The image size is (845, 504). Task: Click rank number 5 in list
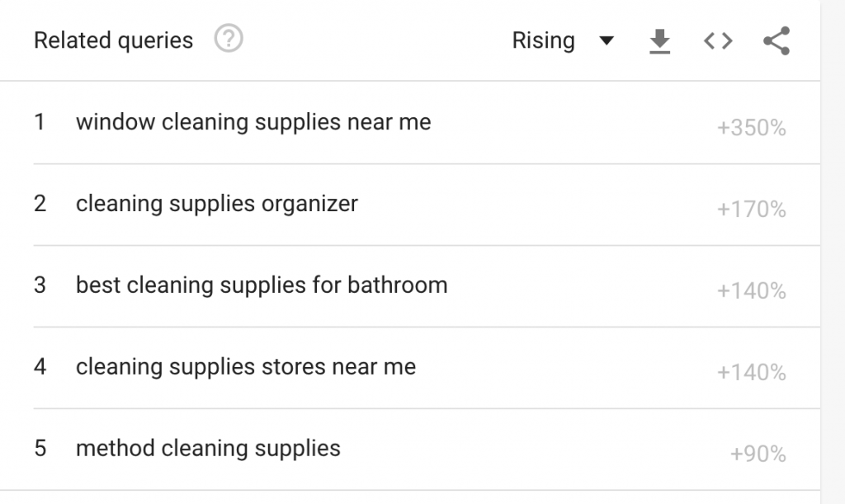[x=40, y=448]
